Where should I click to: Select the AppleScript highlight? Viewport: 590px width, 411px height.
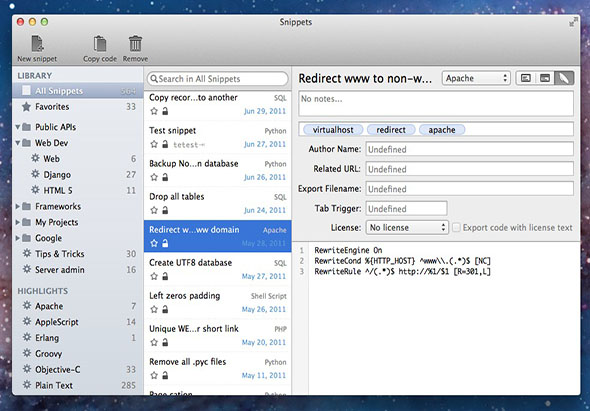click(x=78, y=322)
